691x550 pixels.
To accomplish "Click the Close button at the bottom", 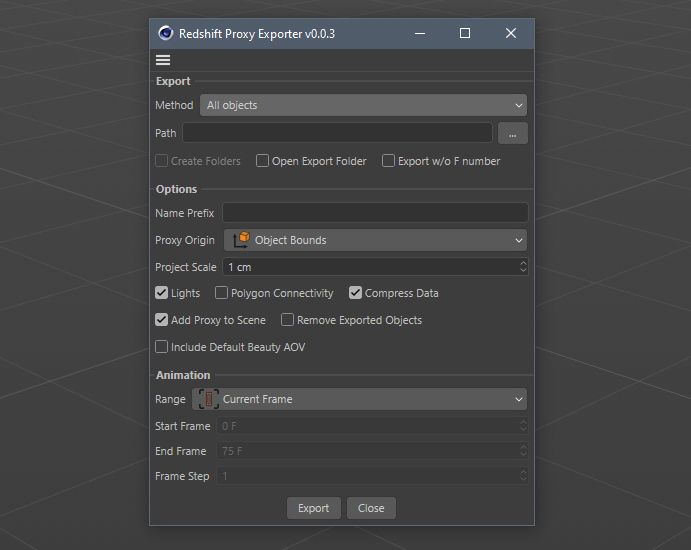I will [371, 508].
